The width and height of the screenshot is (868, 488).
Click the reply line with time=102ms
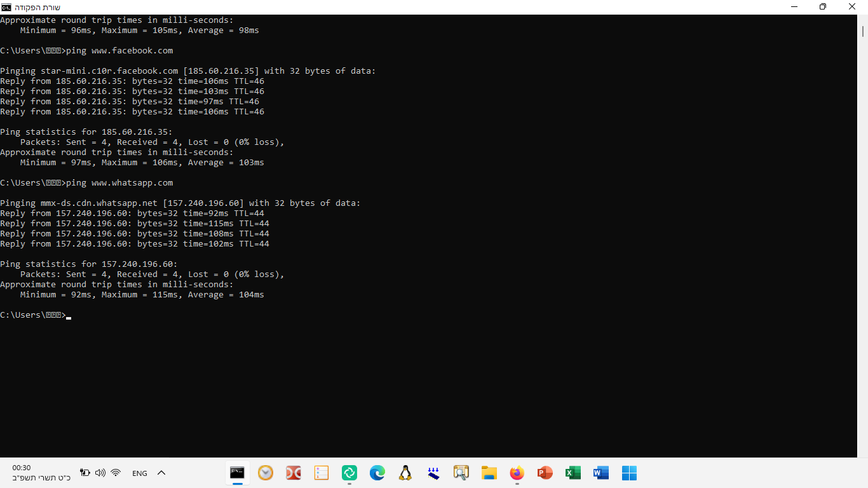point(135,244)
